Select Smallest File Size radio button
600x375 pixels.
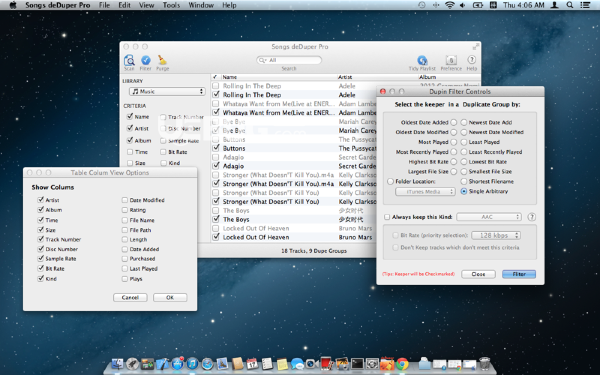coord(464,171)
